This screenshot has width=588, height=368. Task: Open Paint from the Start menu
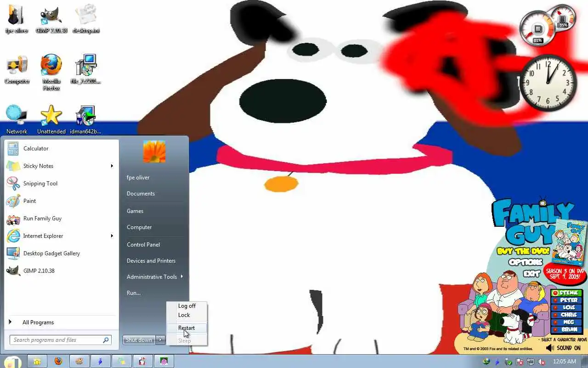click(x=61, y=201)
